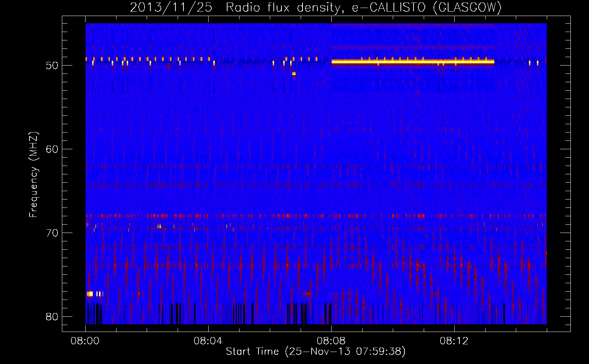The image size is (589, 364).
Task: Click the yellow burst near 77 MHz at 08:00
Action: (90, 294)
